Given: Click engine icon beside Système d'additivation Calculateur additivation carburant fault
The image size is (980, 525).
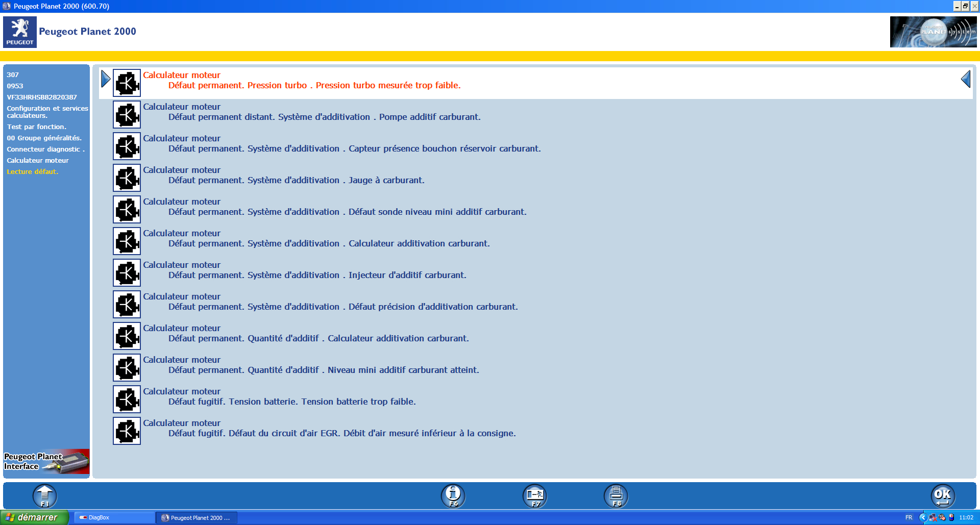Looking at the screenshot, I should point(127,241).
